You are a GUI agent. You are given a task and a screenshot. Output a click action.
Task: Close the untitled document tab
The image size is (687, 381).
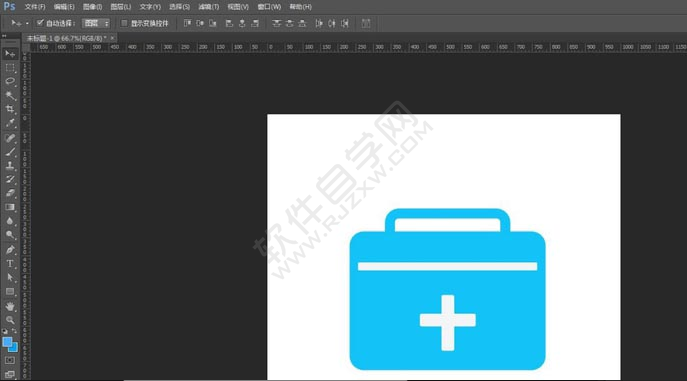[x=112, y=38]
